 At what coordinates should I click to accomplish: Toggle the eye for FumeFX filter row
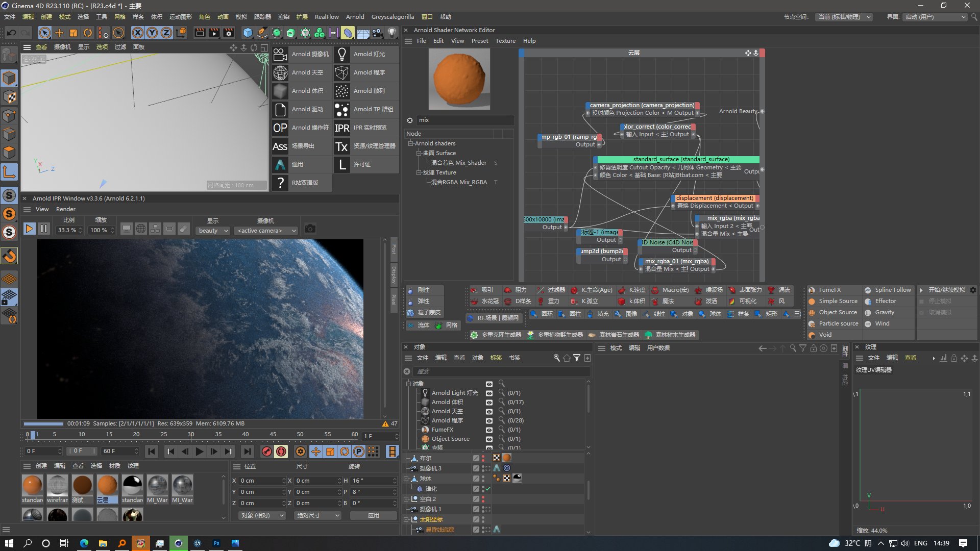coord(489,430)
